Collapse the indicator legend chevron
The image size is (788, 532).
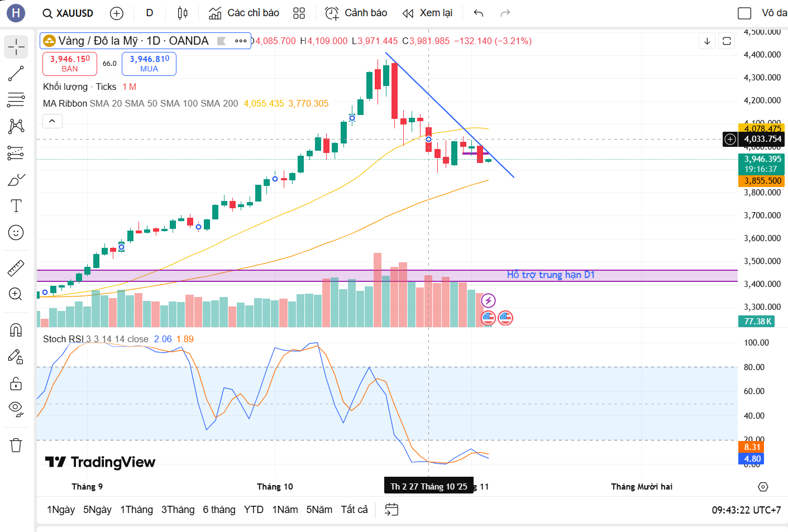tap(52, 121)
